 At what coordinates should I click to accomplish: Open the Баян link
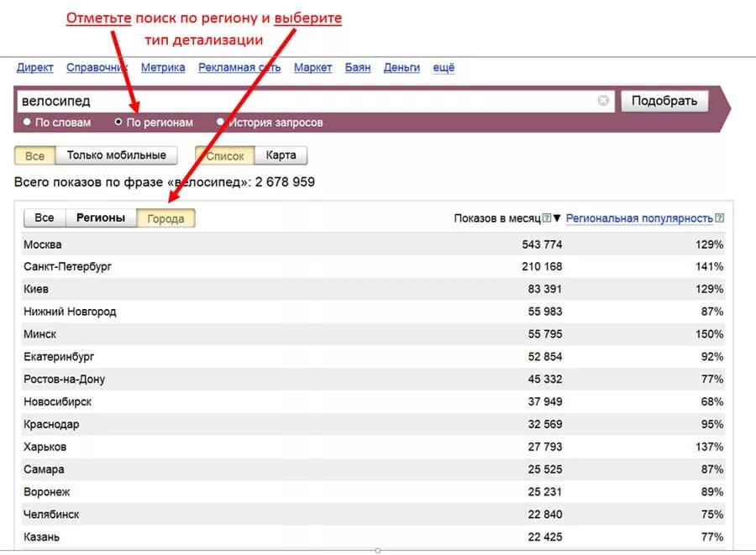[x=358, y=67]
